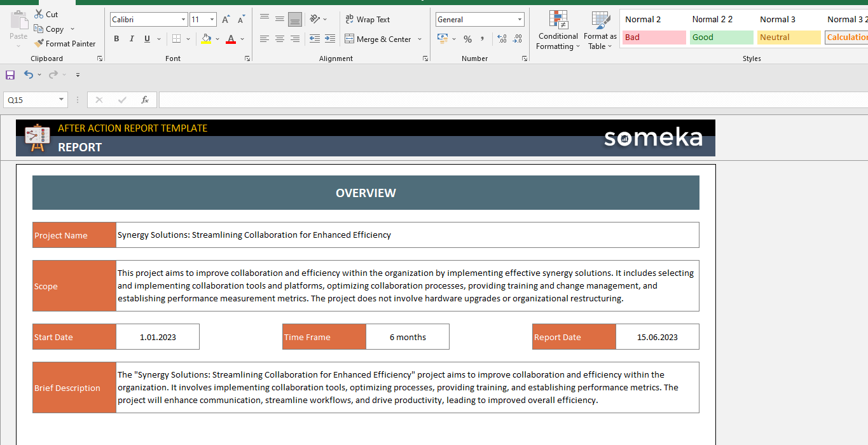Expand underline style options arrow
868x445 pixels.
[x=158, y=39]
